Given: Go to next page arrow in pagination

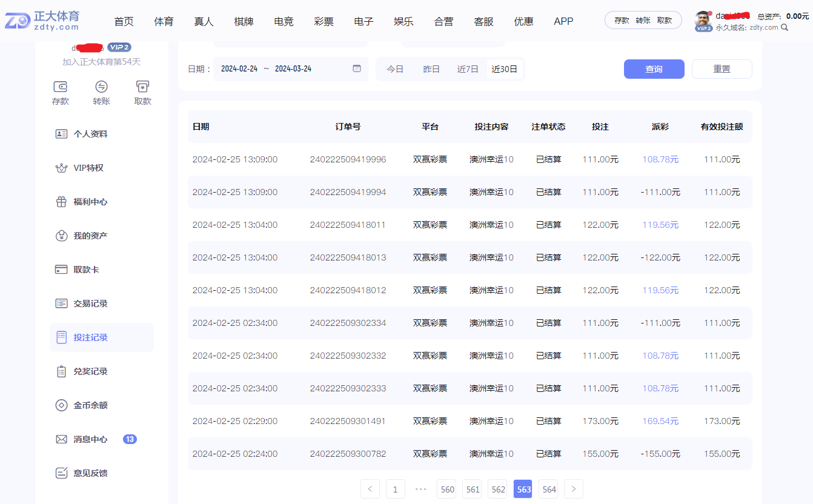Looking at the screenshot, I should point(574,489).
